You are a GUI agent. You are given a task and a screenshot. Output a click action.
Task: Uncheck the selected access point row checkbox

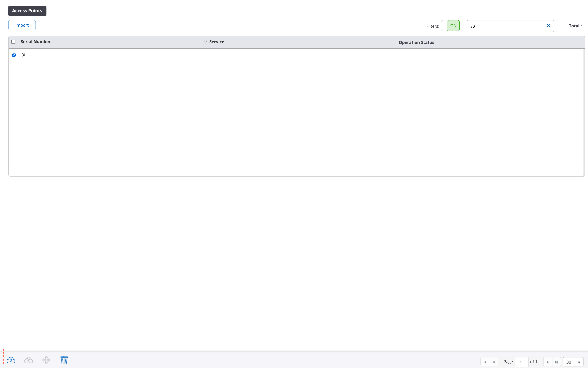point(14,55)
